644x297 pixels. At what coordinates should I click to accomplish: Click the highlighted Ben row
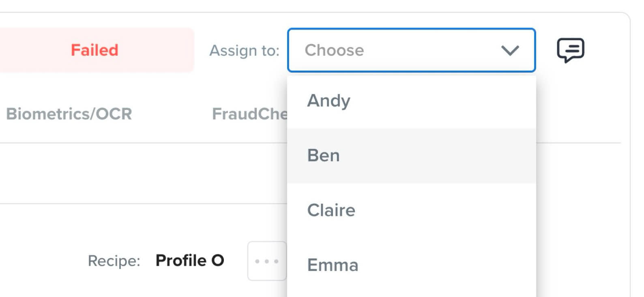tap(411, 156)
